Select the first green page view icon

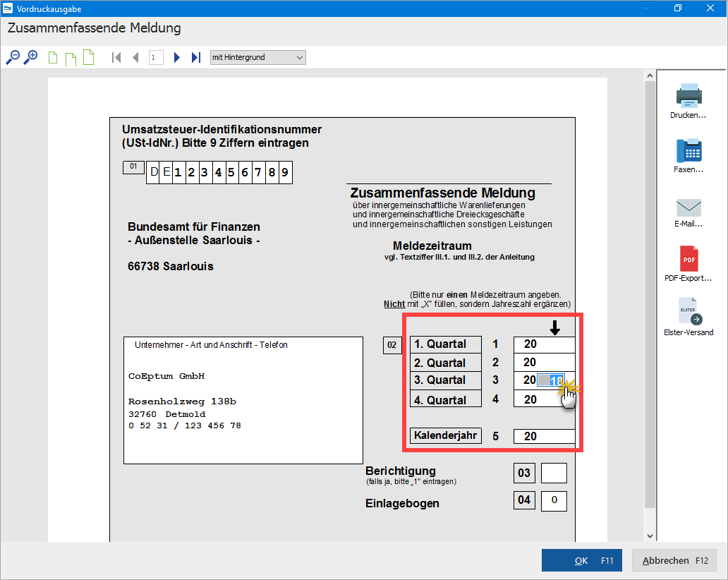53,58
